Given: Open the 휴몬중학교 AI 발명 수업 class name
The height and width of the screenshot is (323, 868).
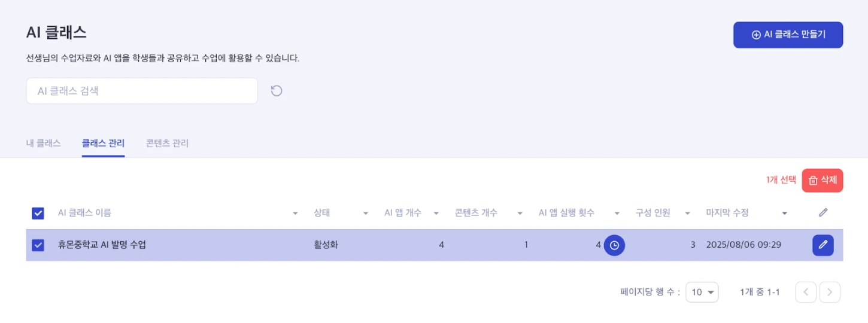Looking at the screenshot, I should (x=102, y=245).
